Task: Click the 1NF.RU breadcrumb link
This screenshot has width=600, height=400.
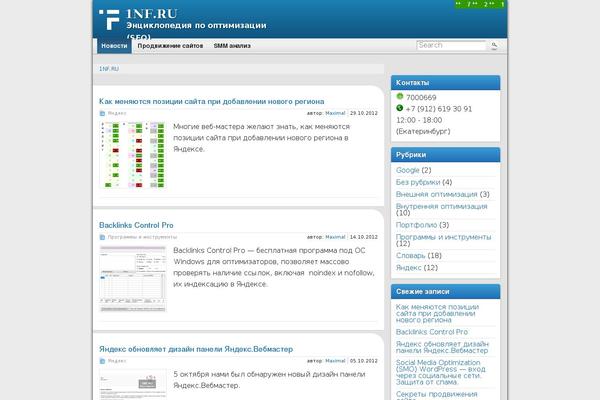Action: [109, 69]
